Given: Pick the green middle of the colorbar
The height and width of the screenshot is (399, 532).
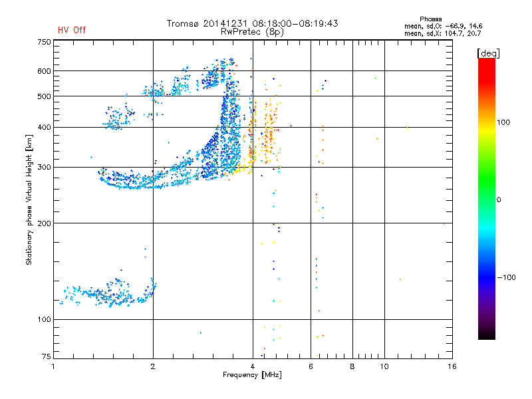Looking at the screenshot, I should (487, 180).
